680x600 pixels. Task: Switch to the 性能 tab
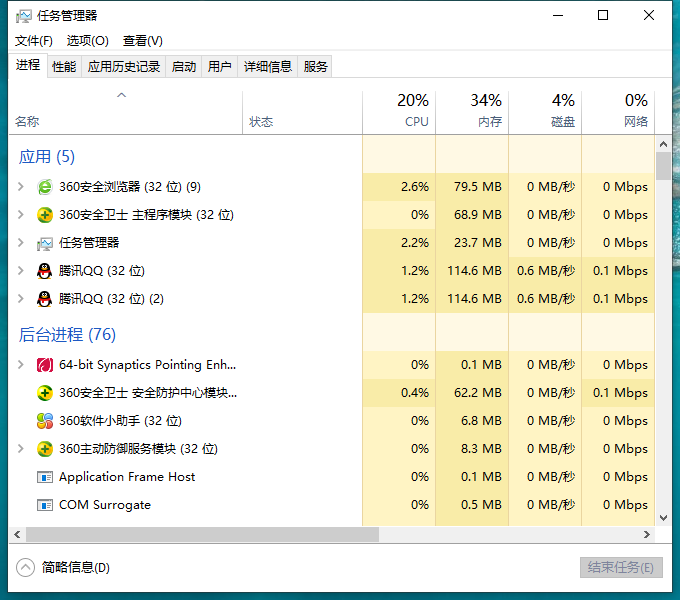(64, 67)
